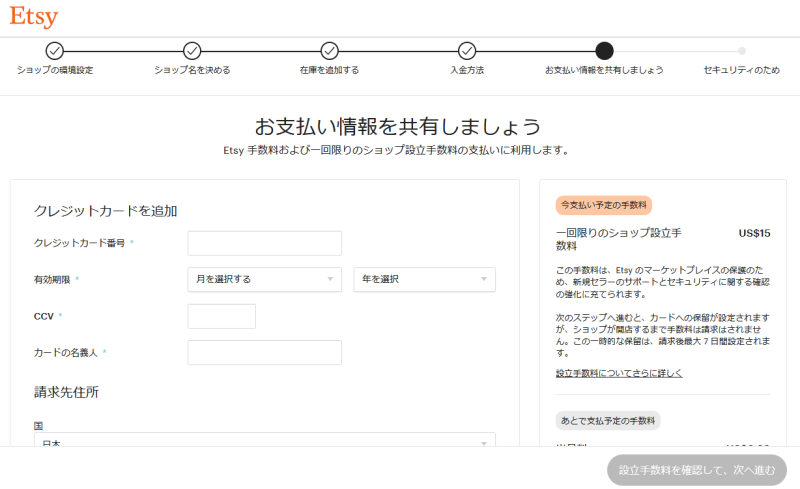The width and height of the screenshot is (800, 489).
Task: Click the 請求先住所 heading
Action: pyautogui.click(x=66, y=392)
